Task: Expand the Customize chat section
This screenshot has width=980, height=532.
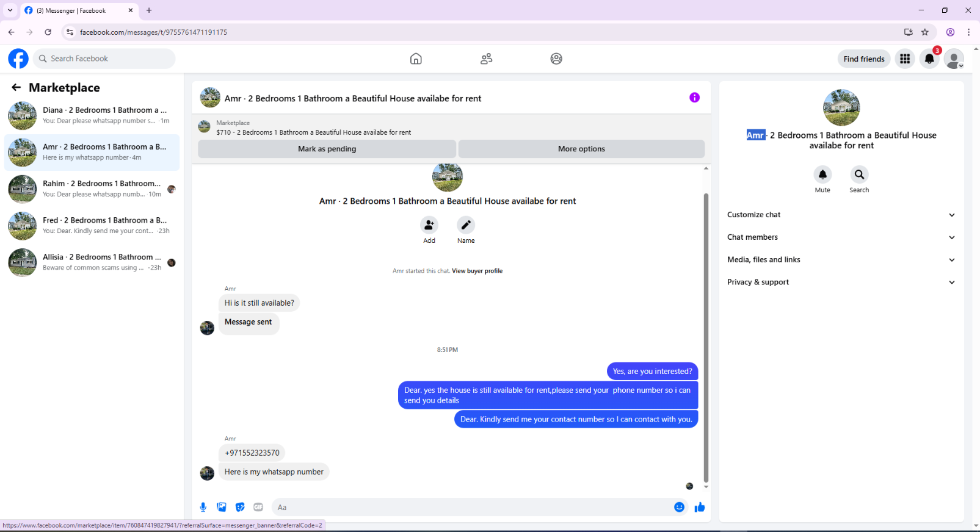Action: 841,215
